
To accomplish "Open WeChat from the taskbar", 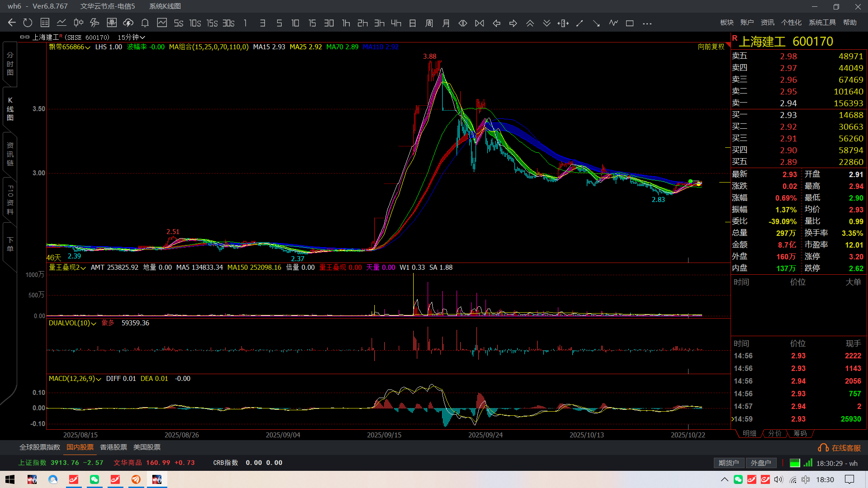I will coord(94,479).
